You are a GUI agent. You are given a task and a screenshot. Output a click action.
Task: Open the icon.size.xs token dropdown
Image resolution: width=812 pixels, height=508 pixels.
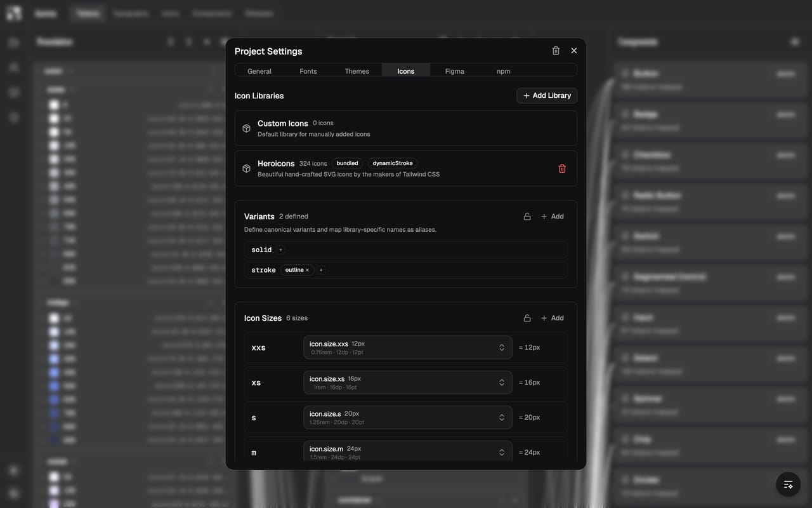coord(408,382)
